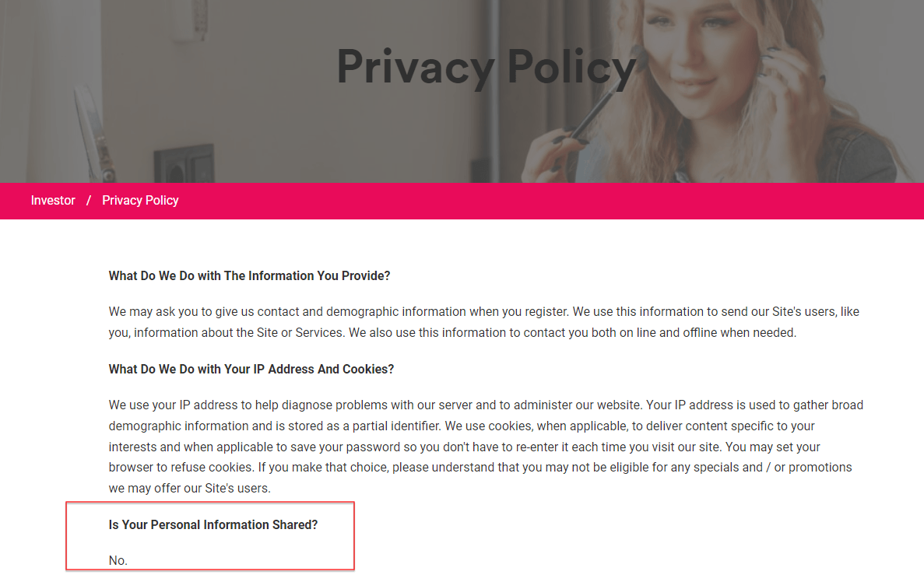Screen dimensions: 924x575
Task: Click the line starting 'We use your IP address'
Action: 486,405
